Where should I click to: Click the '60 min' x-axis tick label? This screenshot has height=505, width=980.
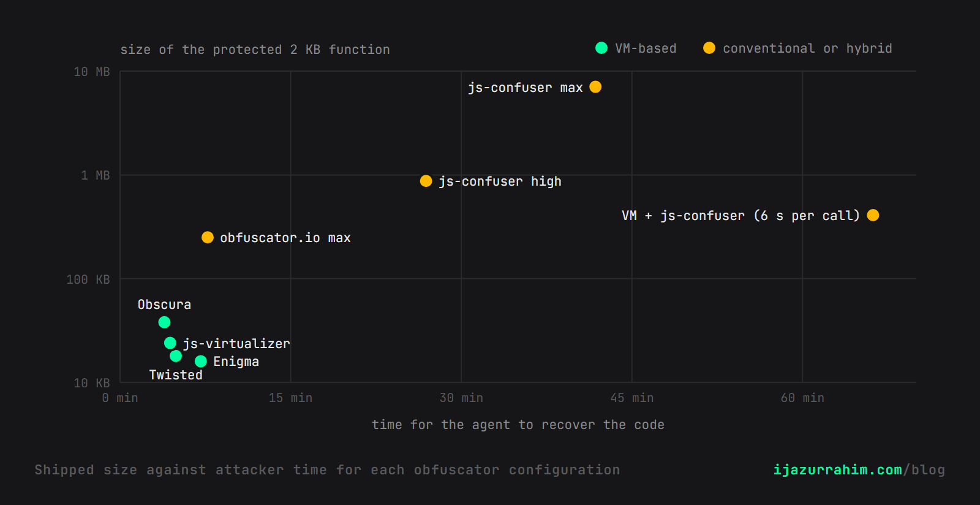pos(802,398)
